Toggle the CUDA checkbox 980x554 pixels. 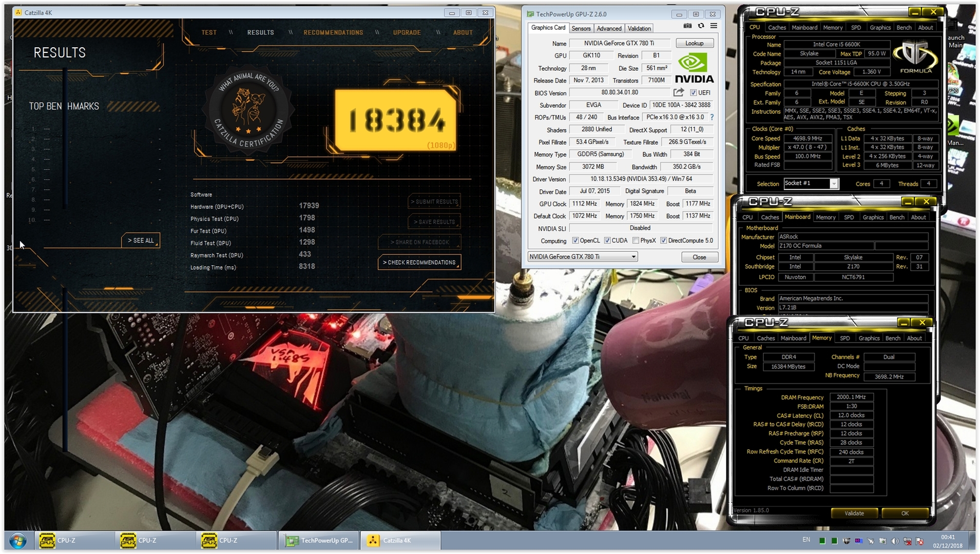607,241
